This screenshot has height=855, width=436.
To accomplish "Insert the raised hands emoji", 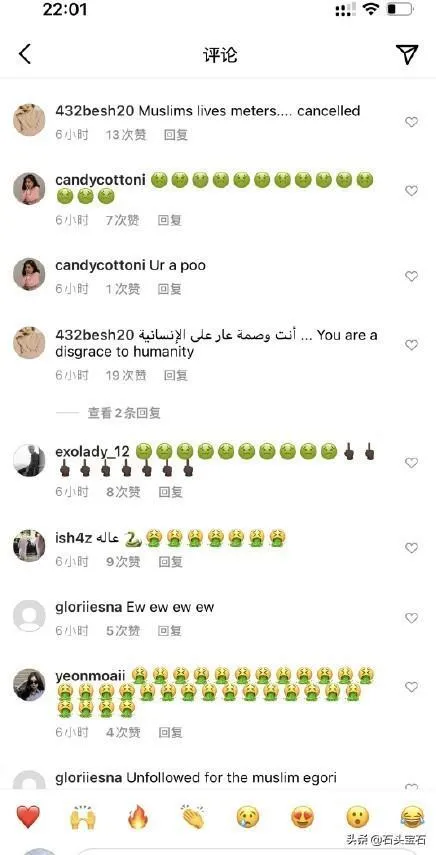I will coord(82,817).
